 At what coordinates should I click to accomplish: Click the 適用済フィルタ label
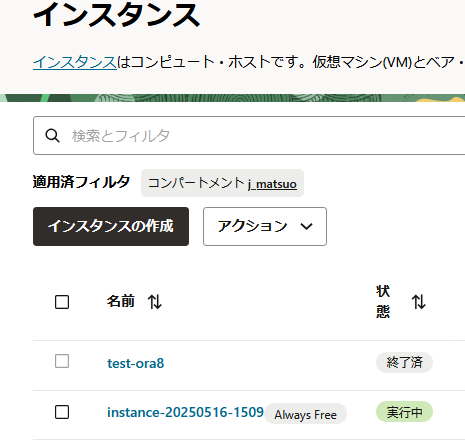coord(81,182)
